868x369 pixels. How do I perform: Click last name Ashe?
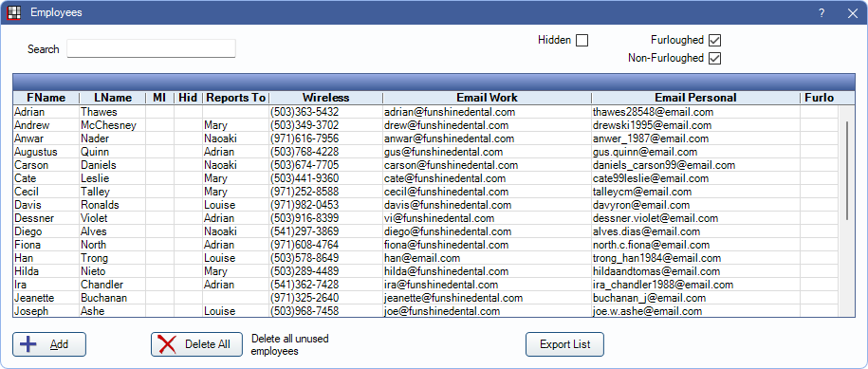tap(93, 311)
